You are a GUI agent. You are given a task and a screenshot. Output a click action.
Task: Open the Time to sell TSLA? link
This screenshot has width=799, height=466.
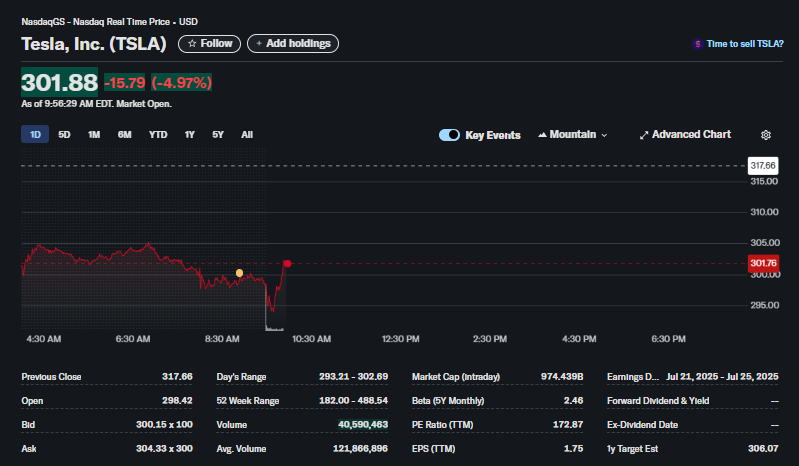(744, 44)
